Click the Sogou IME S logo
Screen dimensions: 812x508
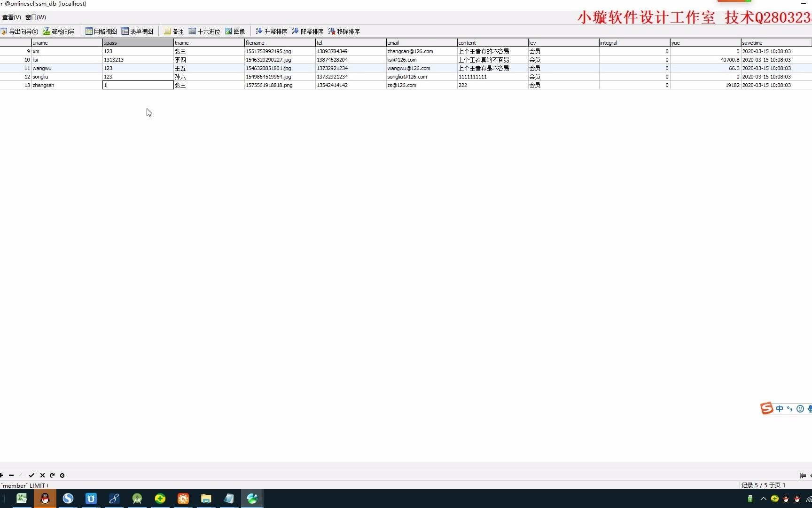click(x=766, y=408)
